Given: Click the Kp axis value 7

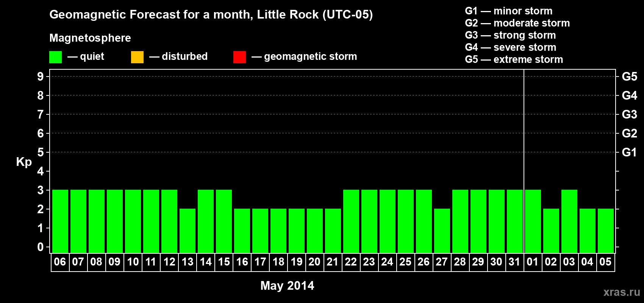Looking at the screenshot, I should point(41,114).
